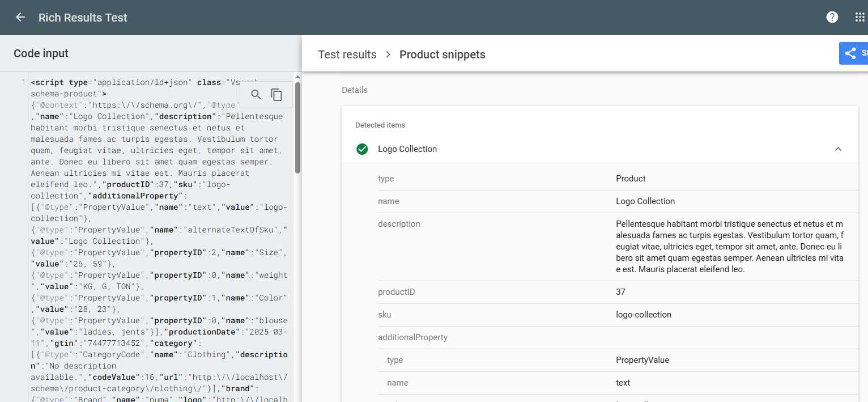Screen dimensions: 868x402
Task: Copy the JSON-LD code snippet
Action: click(x=276, y=95)
